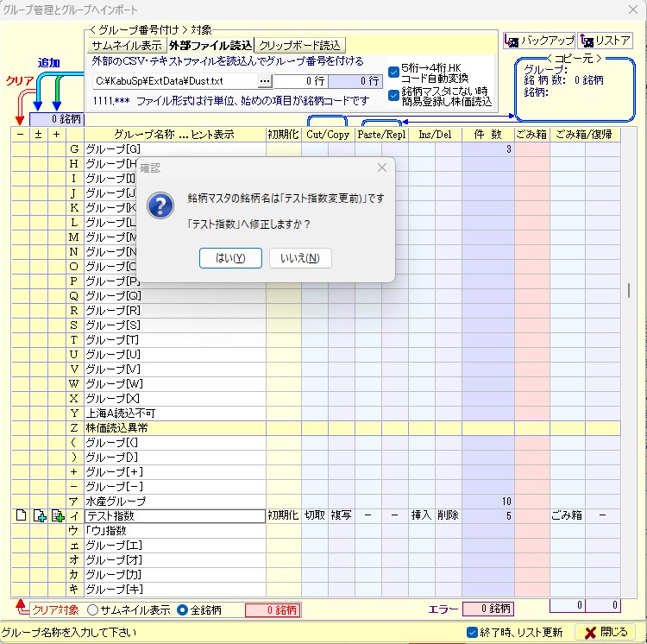647x644 pixels.
Task: Select the サムネイル表示 radio button at bottom
Action: [x=92, y=609]
